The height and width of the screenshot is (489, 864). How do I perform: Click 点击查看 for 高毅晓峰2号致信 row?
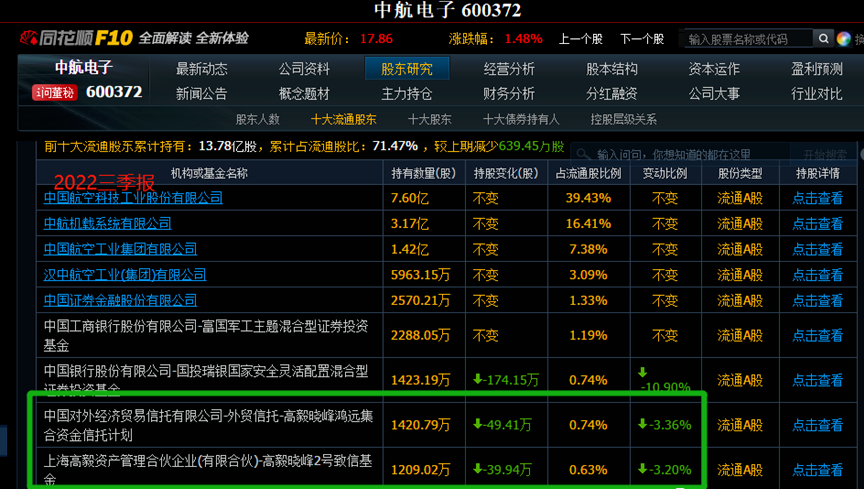(818, 470)
